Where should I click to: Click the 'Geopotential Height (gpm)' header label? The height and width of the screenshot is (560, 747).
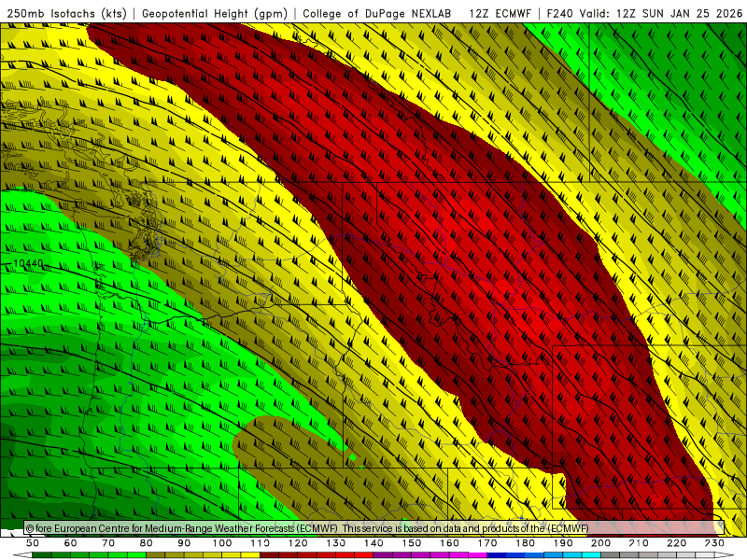click(x=215, y=13)
